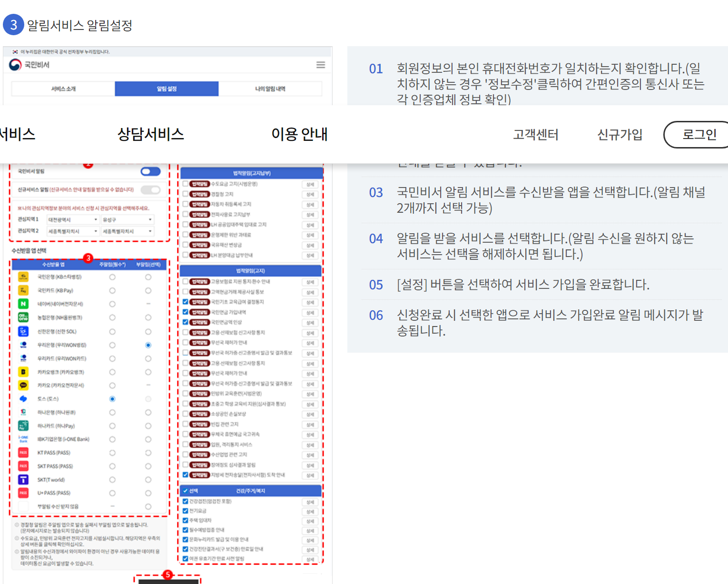Check the 수도요금 고지(시범운영) checkbox
Viewport: 728px width, 584px height.
point(186,184)
